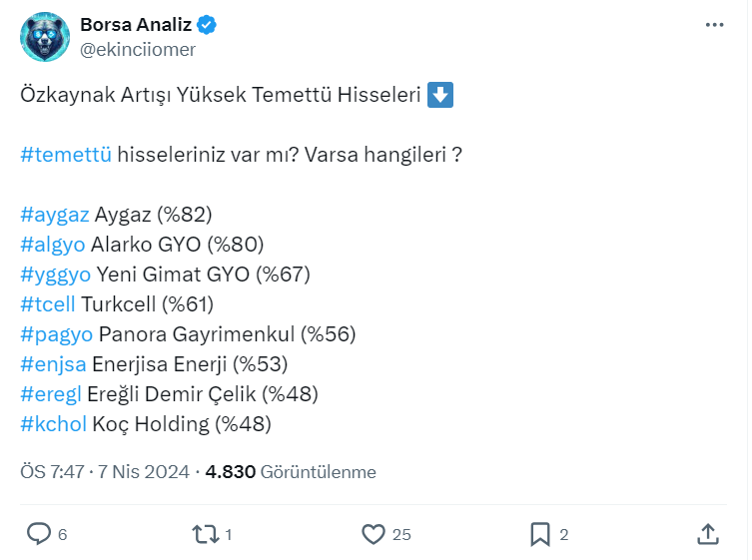752x560 pixels.
Task: Click the @ekinciiomer username handle
Action: (x=138, y=49)
